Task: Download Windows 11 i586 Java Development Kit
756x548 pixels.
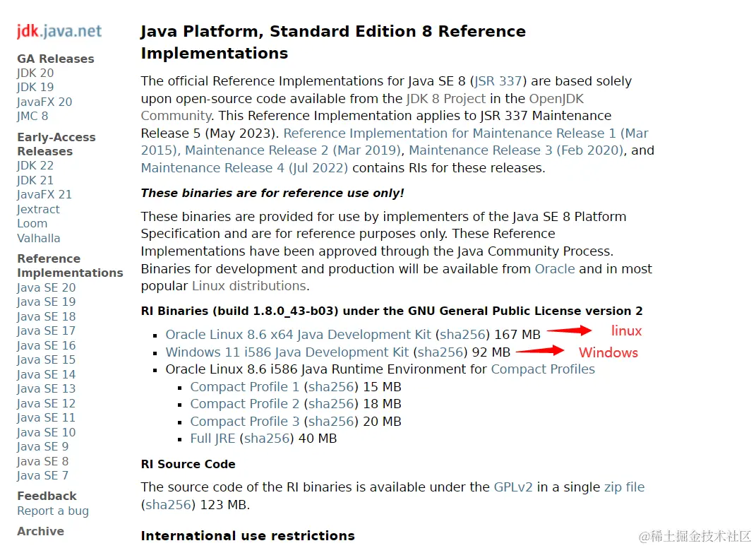Action: click(x=287, y=352)
